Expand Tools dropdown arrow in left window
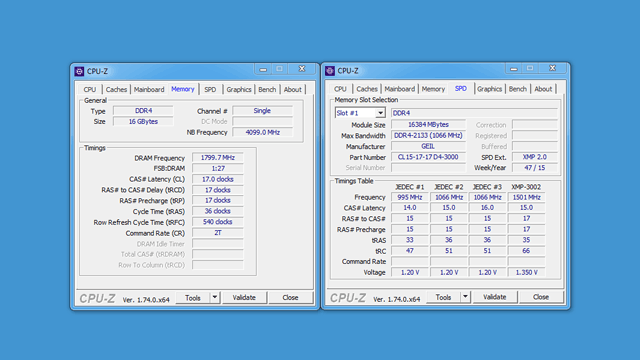The image size is (640, 360). tap(215, 298)
